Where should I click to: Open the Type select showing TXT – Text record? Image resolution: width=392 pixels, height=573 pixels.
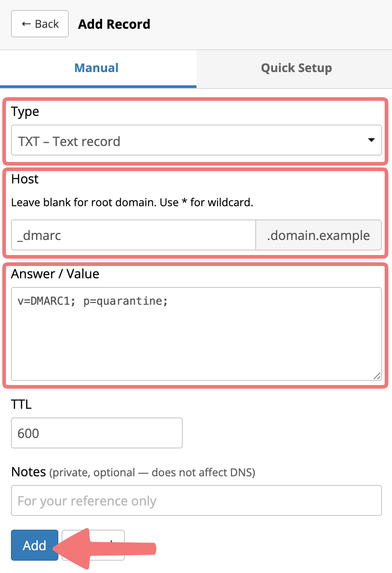click(x=196, y=141)
